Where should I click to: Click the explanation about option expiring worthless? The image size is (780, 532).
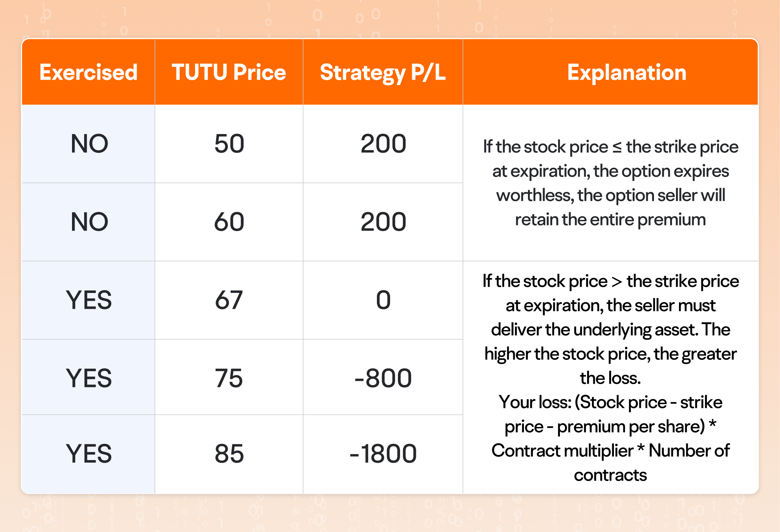(610, 183)
